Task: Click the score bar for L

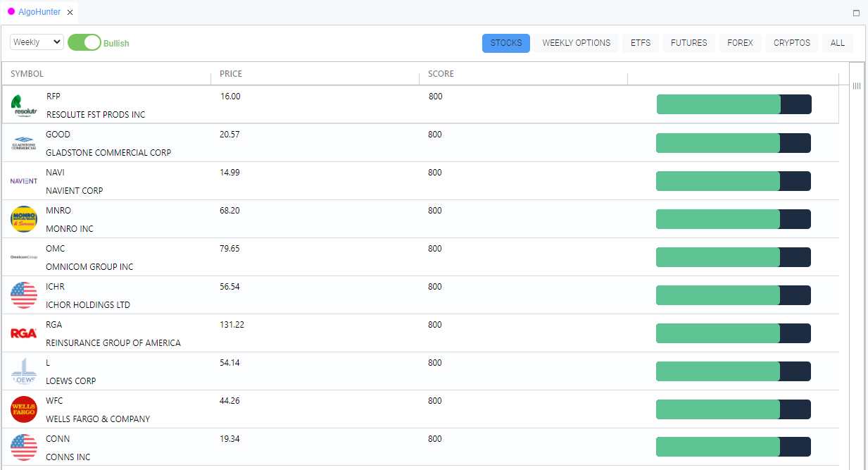Action: (x=734, y=371)
